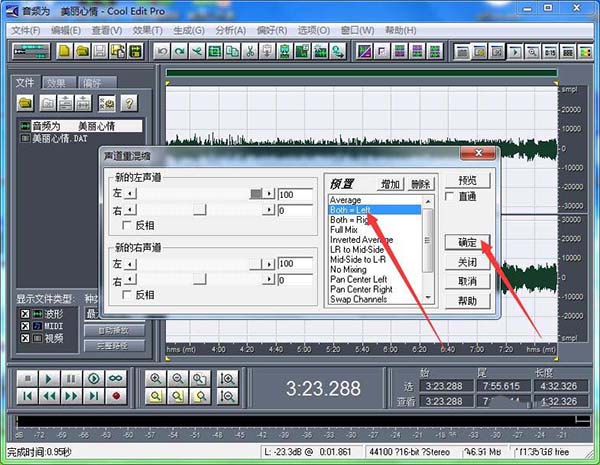This screenshot has width=600, height=465.
Task: Click the 预览 preview button
Action: tap(467, 180)
